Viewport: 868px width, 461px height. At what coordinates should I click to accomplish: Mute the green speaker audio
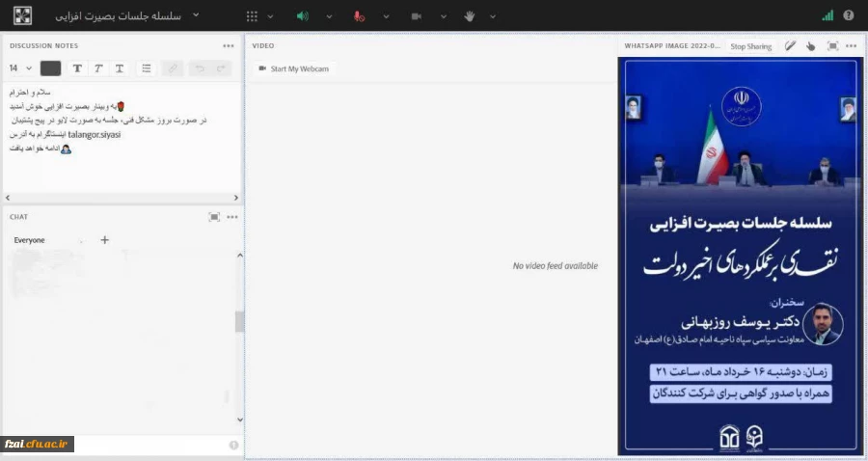[x=302, y=16]
